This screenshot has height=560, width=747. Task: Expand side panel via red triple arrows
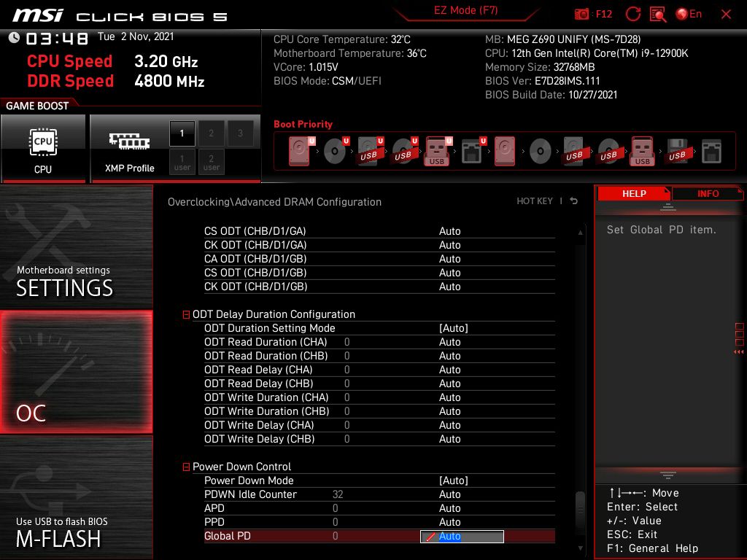click(738, 352)
